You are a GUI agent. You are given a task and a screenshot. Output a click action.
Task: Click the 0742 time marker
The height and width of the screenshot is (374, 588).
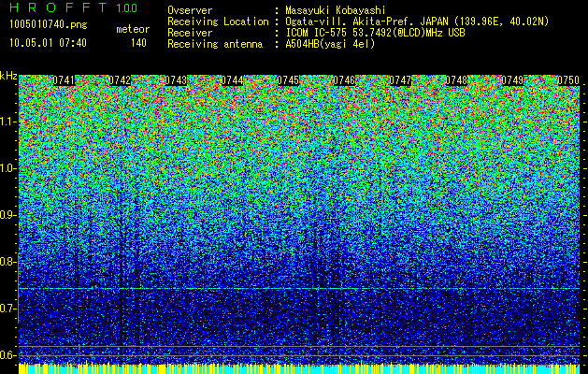click(120, 80)
